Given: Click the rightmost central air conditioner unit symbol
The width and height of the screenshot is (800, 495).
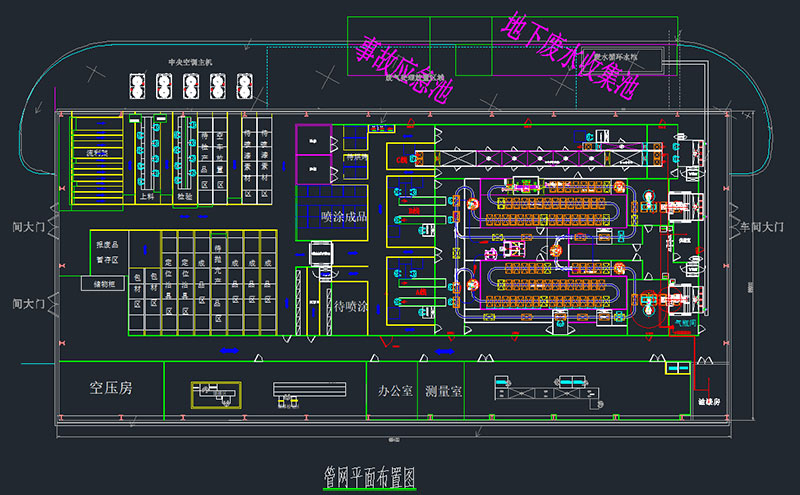Looking at the screenshot, I should pyautogui.click(x=243, y=87).
